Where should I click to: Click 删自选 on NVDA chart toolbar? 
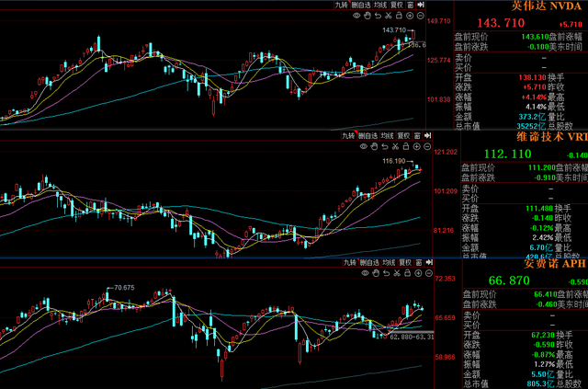361,5
